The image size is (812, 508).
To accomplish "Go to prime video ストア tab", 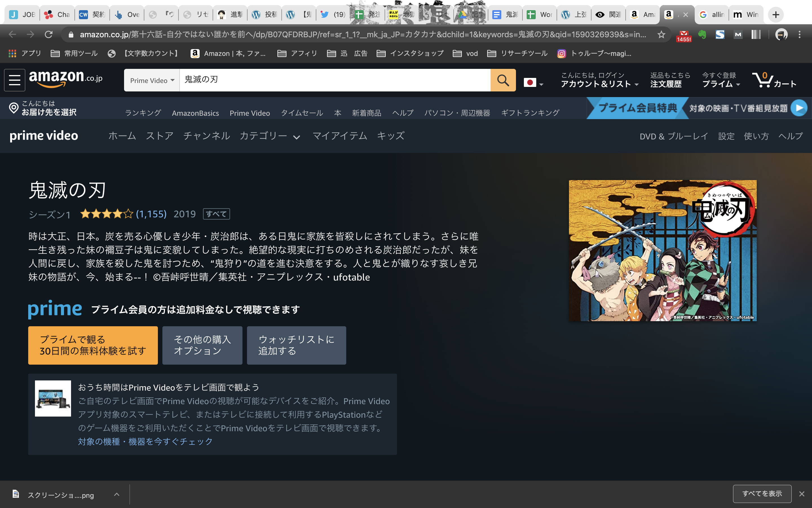I will click(159, 136).
